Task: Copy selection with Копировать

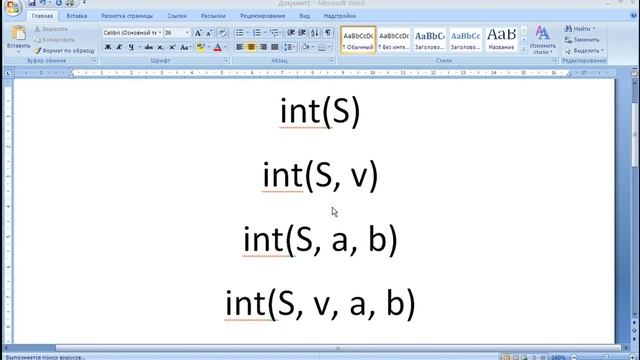Action: pos(55,40)
